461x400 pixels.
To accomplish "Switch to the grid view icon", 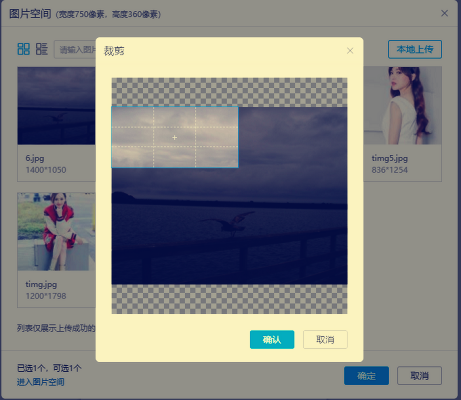I will click(23, 49).
